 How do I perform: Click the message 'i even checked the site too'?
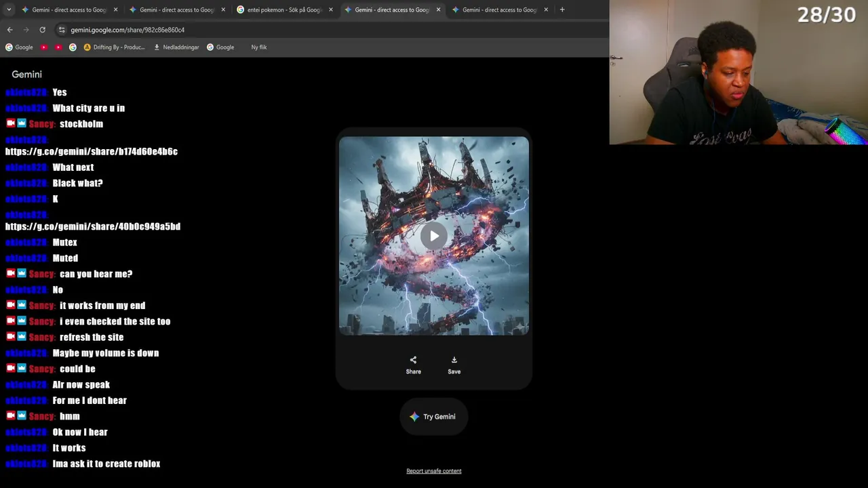coord(115,321)
